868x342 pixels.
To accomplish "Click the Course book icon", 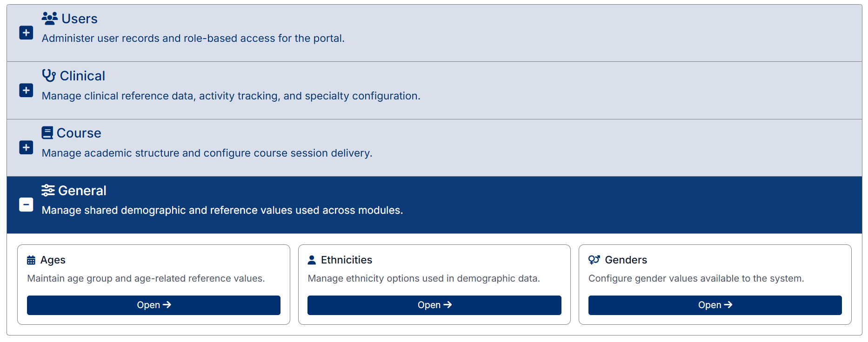I will pyautogui.click(x=47, y=133).
